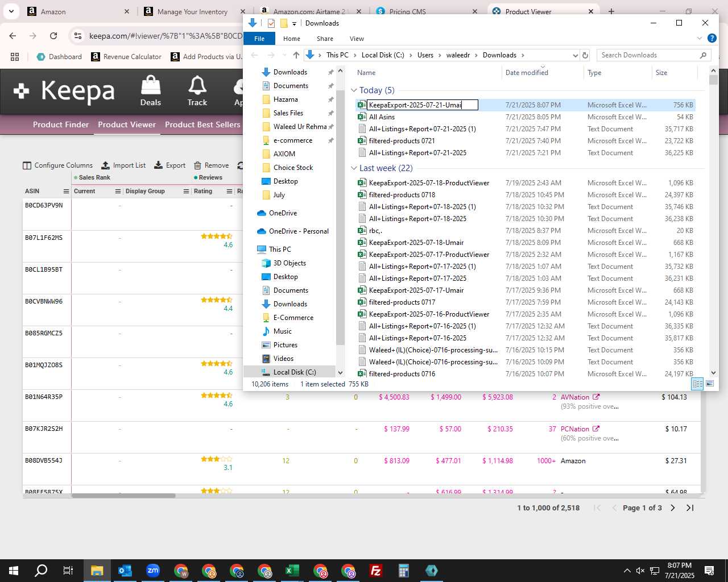Switch Explorer to large icons view
728x582 pixels.
710,384
